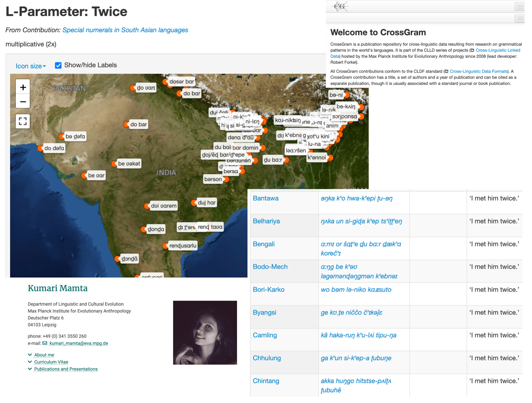Expand the Curriculum Vitae section
The height and width of the screenshot is (403, 532).
point(51,362)
